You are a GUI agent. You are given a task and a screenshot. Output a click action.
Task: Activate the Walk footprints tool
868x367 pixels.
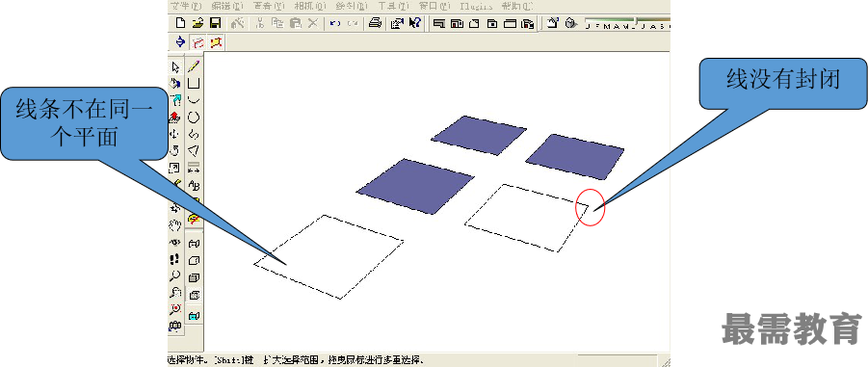pos(175,258)
